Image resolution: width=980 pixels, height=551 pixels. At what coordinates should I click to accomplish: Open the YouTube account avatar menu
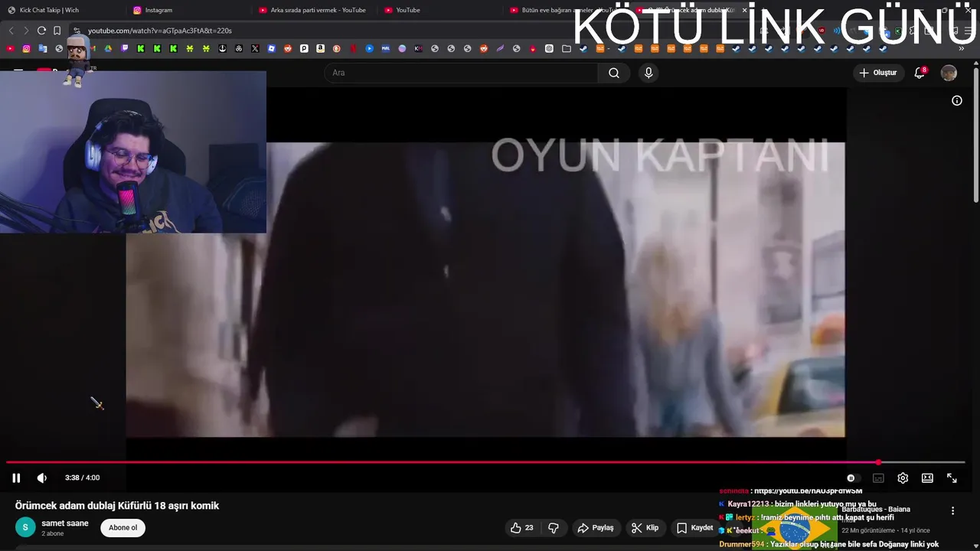[949, 73]
